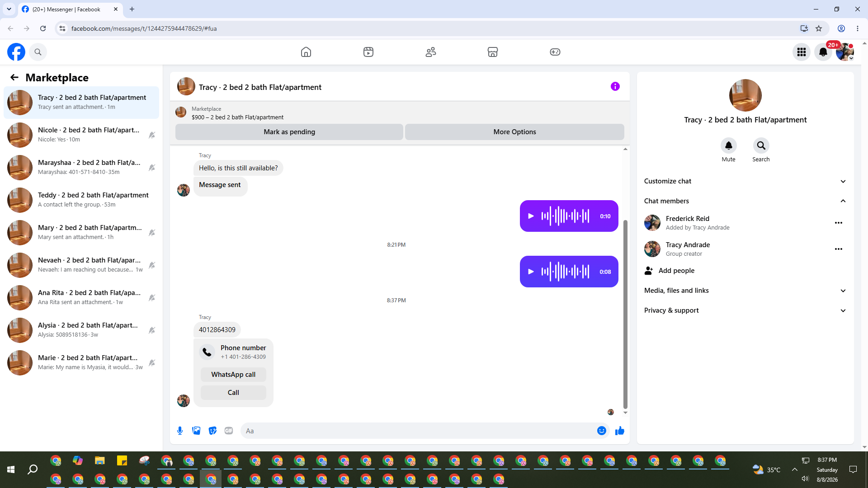Search in conversation using the magnifier icon
This screenshot has width=868, height=488.
pyautogui.click(x=761, y=145)
